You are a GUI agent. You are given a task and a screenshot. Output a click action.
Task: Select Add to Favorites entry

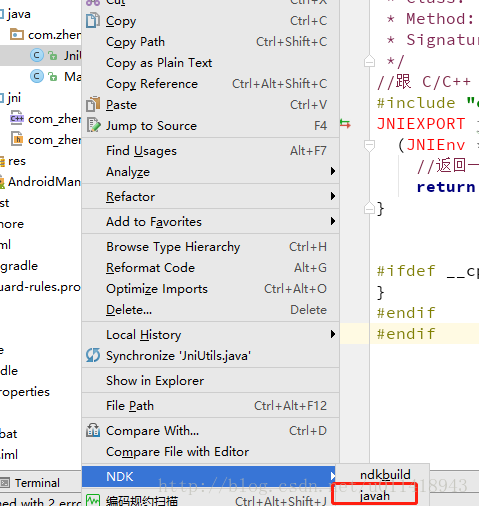(x=211, y=222)
